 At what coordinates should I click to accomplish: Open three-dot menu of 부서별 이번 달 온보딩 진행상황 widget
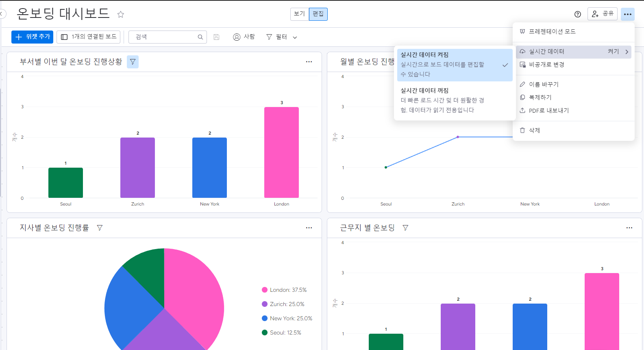click(309, 62)
